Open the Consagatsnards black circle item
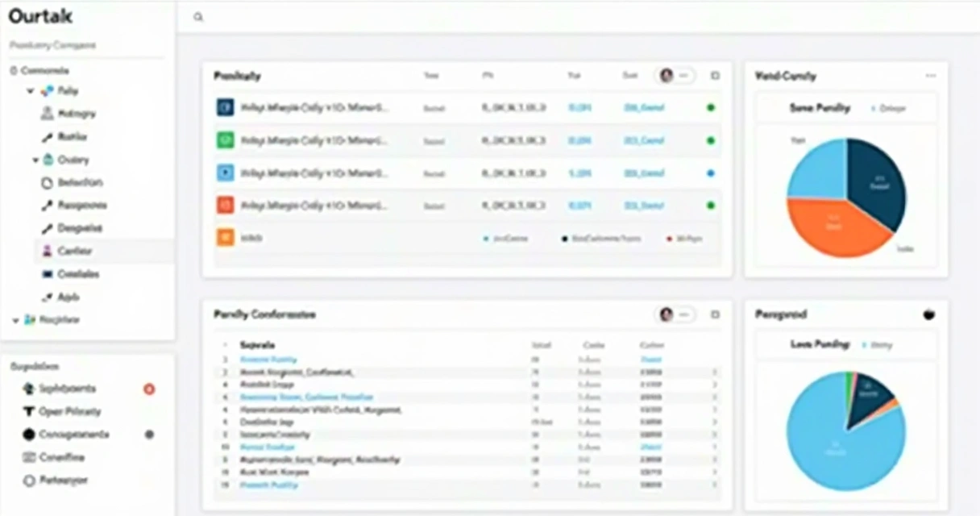 [66, 435]
